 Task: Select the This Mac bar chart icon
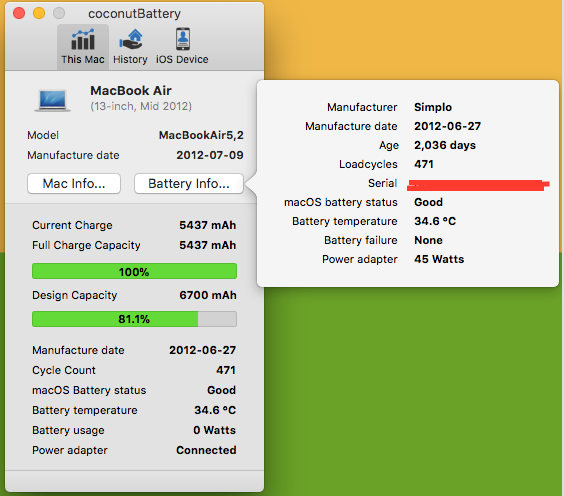click(83, 39)
